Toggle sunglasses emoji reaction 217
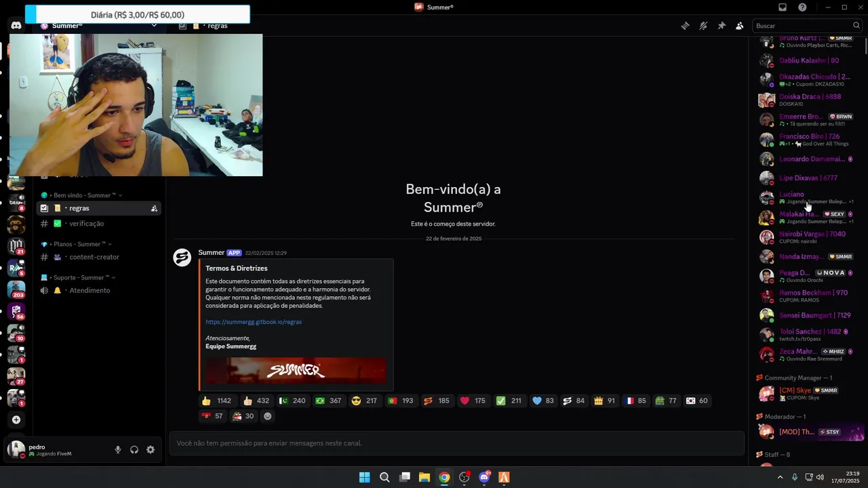This screenshot has width=868, height=488. coord(365,401)
